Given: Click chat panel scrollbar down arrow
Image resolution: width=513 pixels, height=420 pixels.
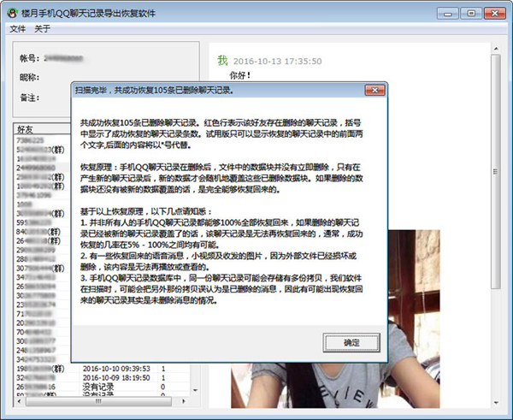Looking at the screenshot, I should click(x=495, y=400).
